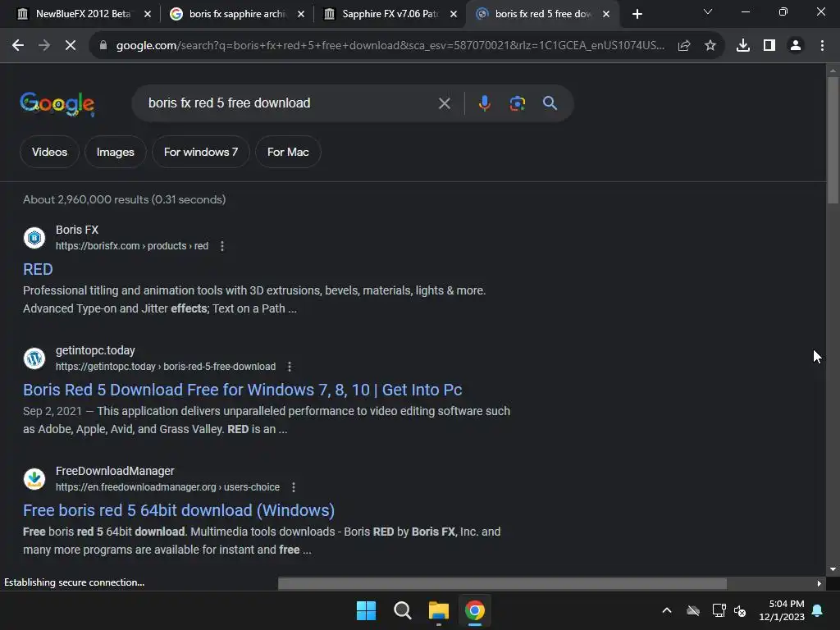Share this page icon in address bar
This screenshot has height=630, width=840.
click(x=684, y=46)
